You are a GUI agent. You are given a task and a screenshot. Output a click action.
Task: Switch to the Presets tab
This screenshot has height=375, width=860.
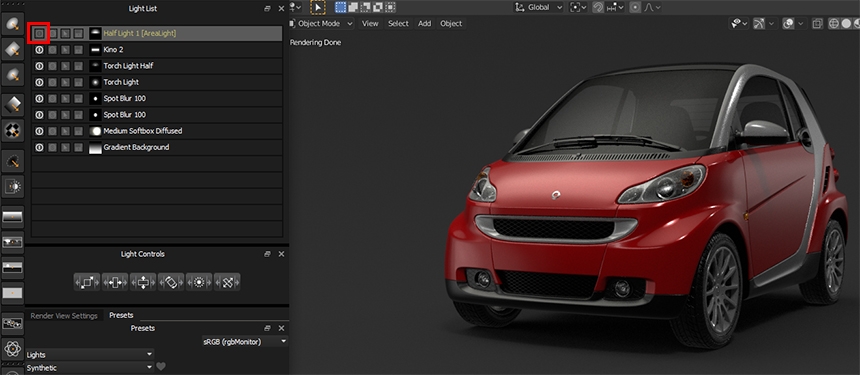click(121, 315)
